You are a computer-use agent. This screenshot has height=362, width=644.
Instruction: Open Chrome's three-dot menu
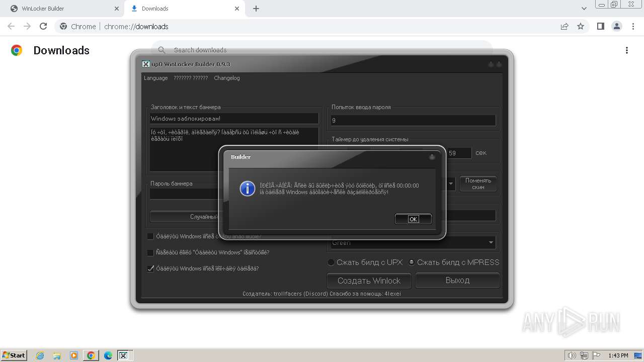[633, 26]
